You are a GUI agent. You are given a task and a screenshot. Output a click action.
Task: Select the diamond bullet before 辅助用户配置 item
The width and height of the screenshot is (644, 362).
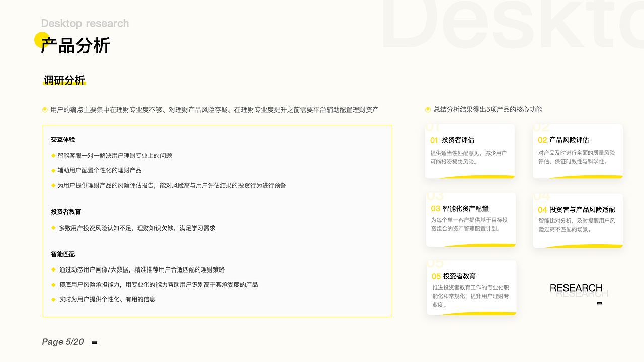click(x=52, y=170)
